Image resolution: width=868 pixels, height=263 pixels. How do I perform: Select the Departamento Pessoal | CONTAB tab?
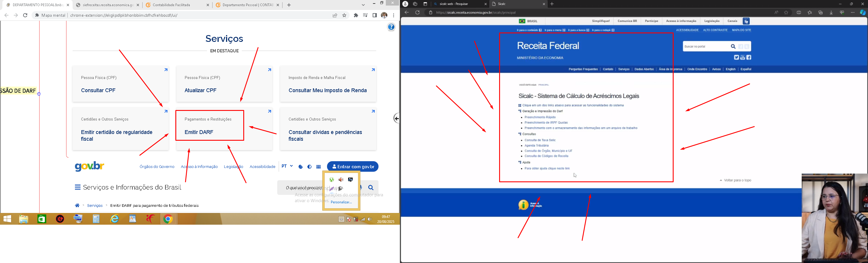248,5
